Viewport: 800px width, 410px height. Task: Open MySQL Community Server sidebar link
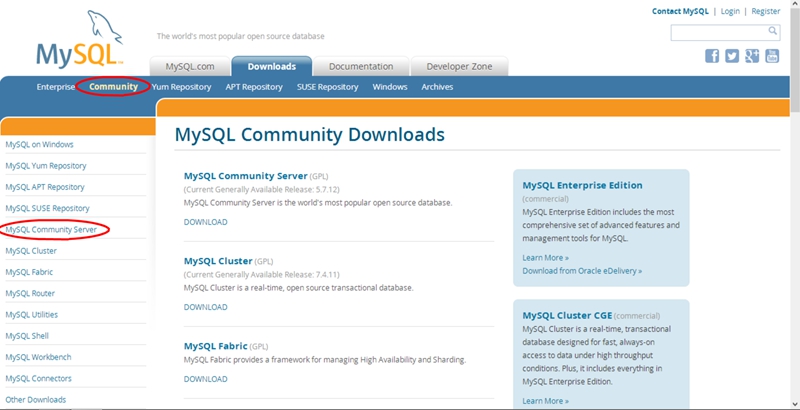[51, 230]
